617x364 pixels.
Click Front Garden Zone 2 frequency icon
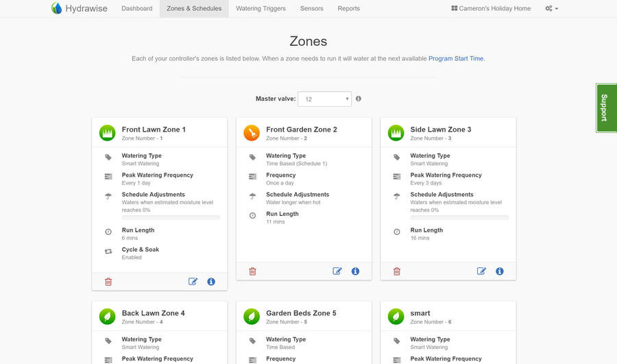252,177
